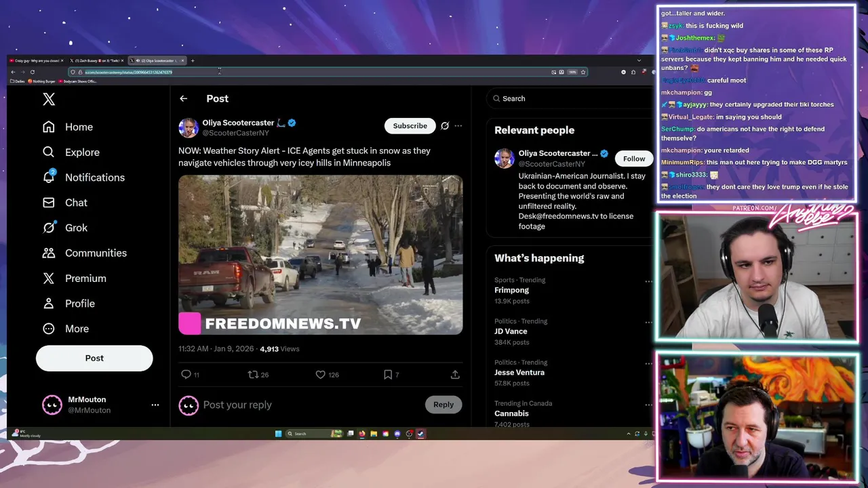868x488 pixels.
Task: Open Oliya Scootercaster's profile avatar on post
Action: tap(189, 127)
